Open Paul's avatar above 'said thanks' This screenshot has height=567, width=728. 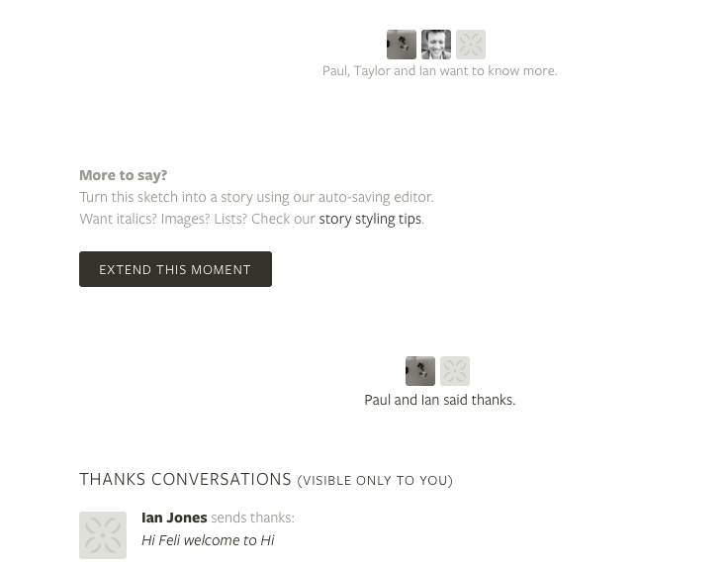pyautogui.click(x=420, y=371)
